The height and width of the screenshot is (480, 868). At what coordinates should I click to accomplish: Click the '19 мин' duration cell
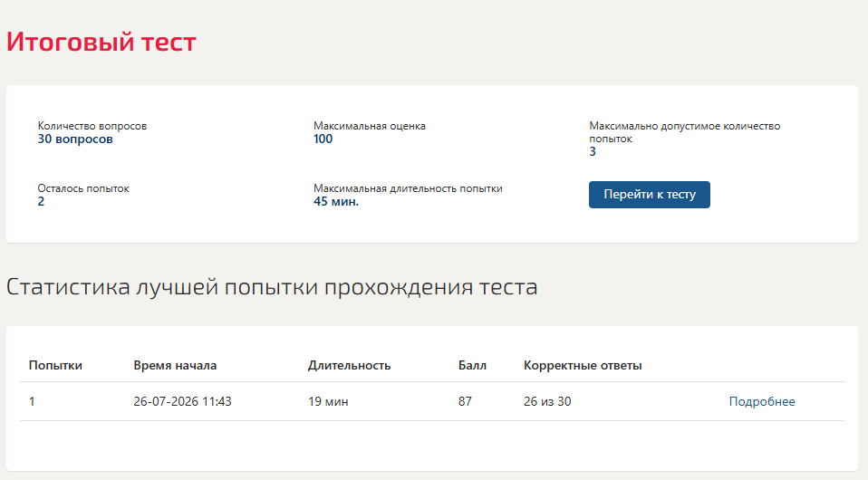328,401
